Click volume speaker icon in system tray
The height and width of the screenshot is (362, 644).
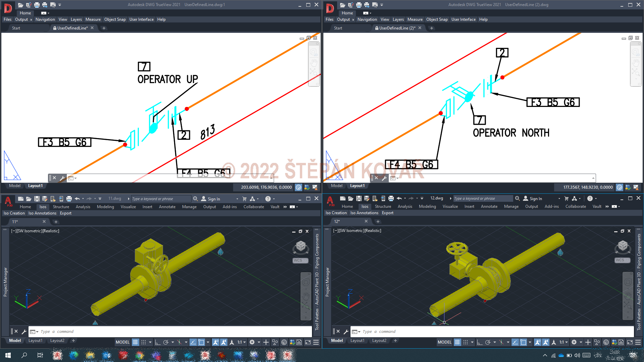click(x=577, y=355)
